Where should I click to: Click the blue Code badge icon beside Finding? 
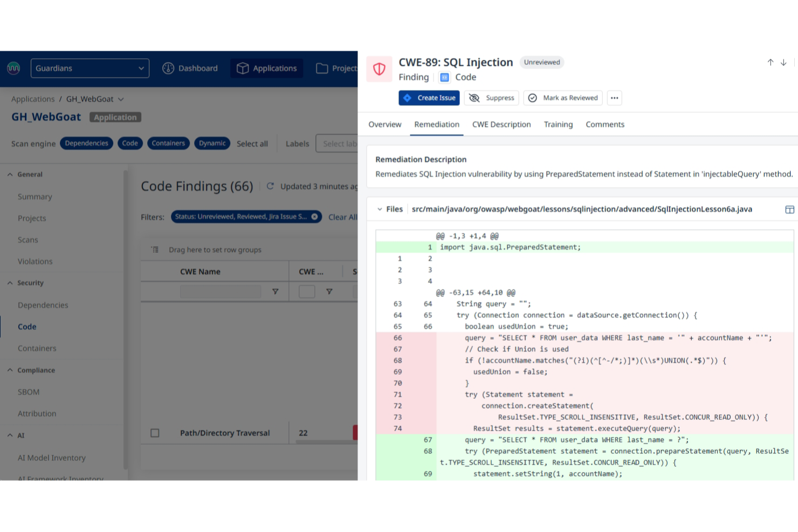(444, 77)
